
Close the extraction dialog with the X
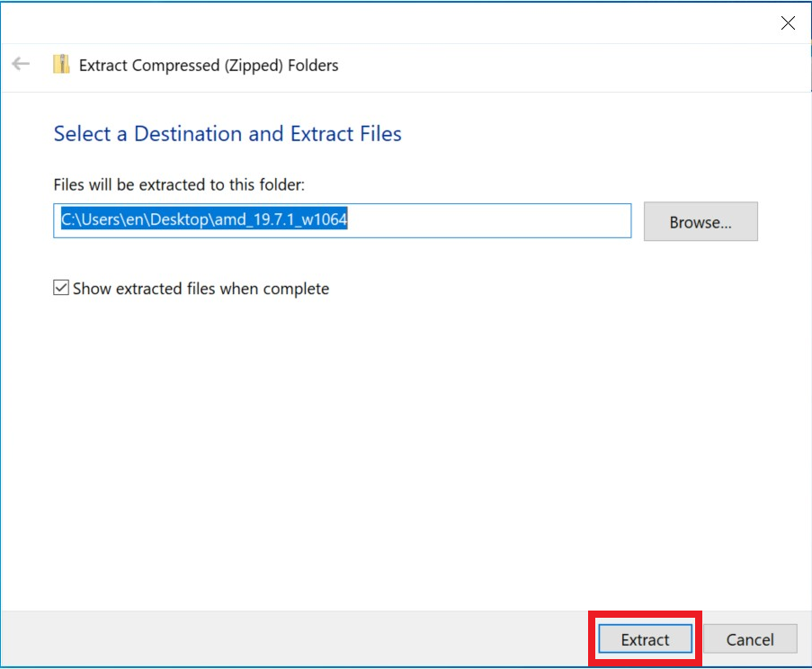pyautogui.click(x=788, y=23)
